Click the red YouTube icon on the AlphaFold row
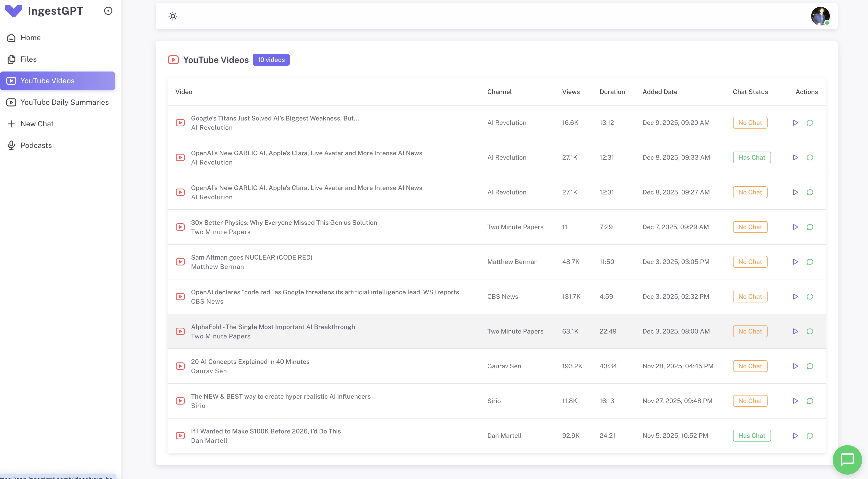868x479 pixels. tap(181, 331)
